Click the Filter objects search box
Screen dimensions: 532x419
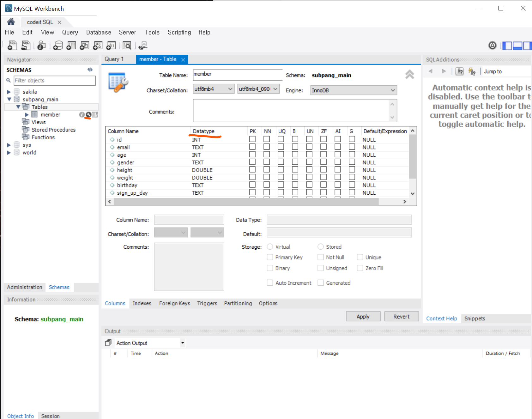55,81
